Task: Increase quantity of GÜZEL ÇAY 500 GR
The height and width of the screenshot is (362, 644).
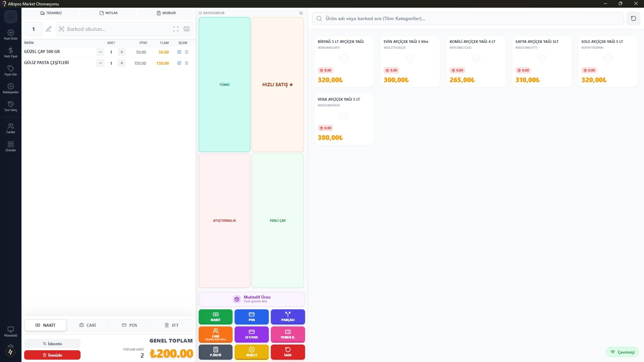Action: coord(122,52)
